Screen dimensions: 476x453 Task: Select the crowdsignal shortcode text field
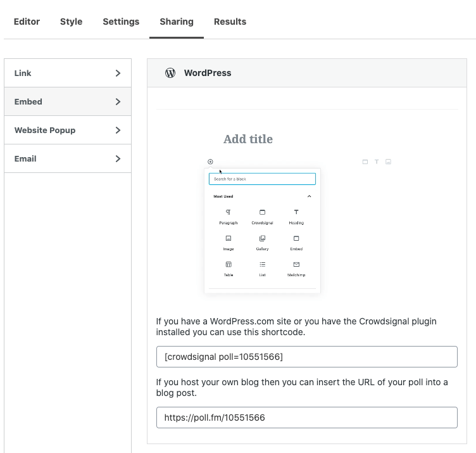(306, 357)
